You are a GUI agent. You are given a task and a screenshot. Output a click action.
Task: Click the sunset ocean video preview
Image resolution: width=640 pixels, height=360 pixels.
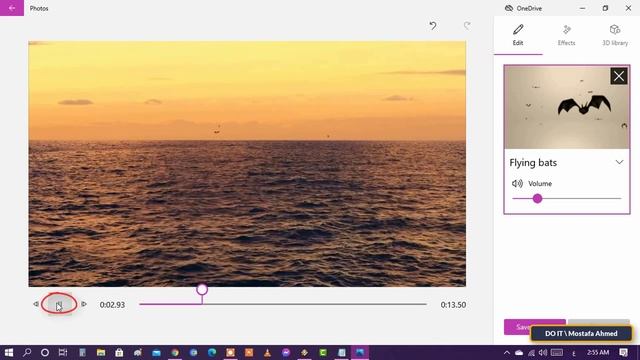pos(247,164)
